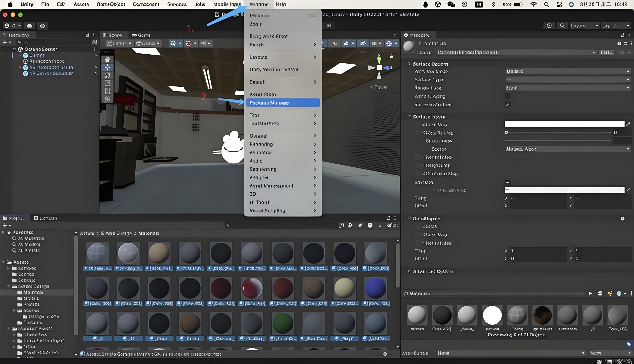Click the base map color eyedropper icon
This screenshot has width=634, height=364.
pos(628,124)
